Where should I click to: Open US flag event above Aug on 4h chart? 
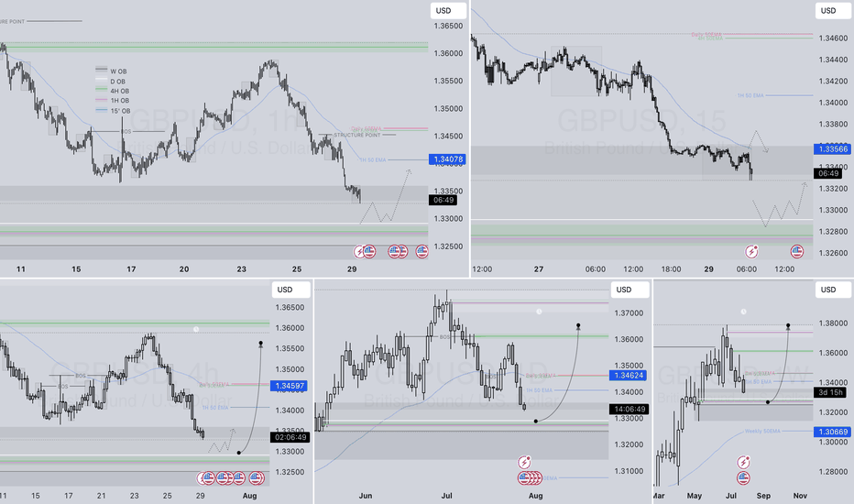point(257,477)
